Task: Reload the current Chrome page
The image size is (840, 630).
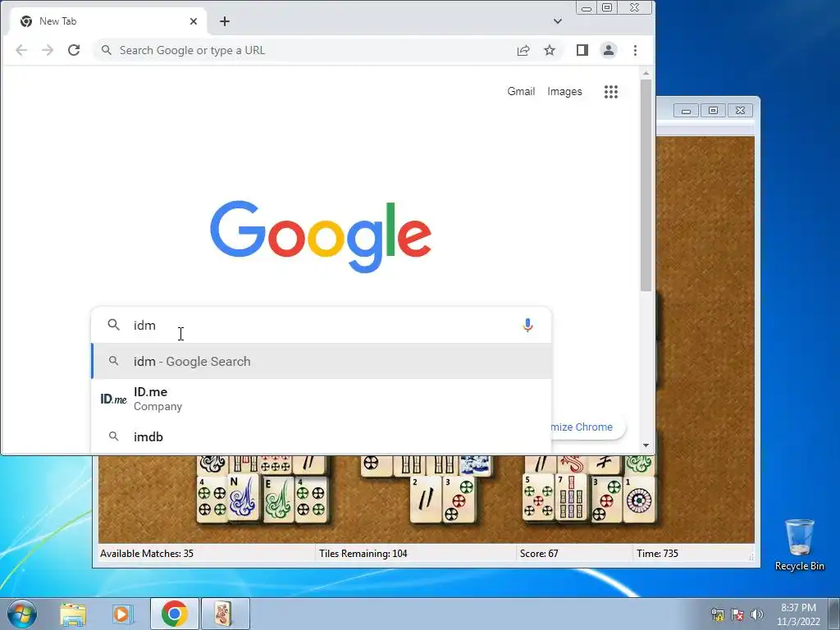Action: [74, 50]
